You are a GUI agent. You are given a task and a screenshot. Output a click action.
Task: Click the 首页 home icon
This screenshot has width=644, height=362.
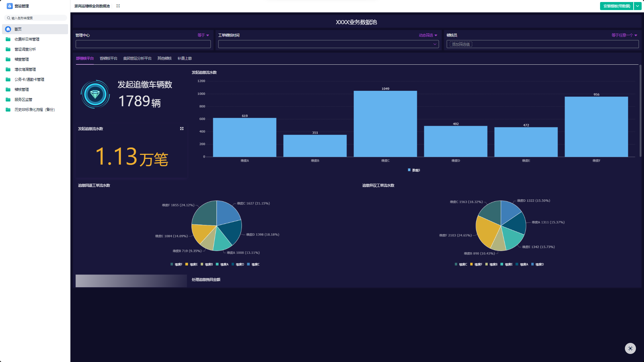click(8, 29)
